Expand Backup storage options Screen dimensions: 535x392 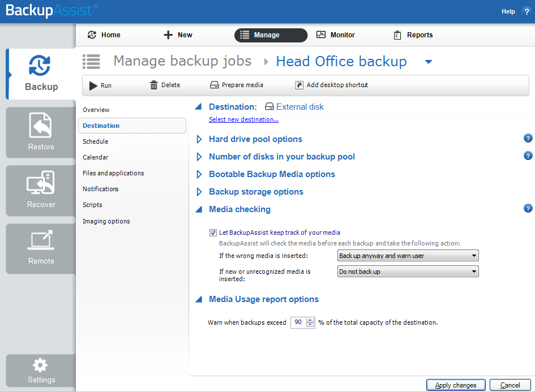(x=199, y=192)
